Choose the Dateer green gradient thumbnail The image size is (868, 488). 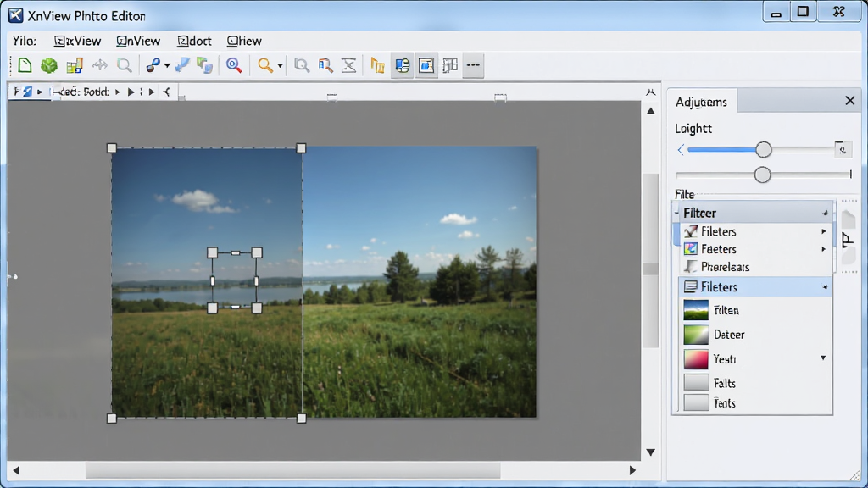tap(696, 334)
